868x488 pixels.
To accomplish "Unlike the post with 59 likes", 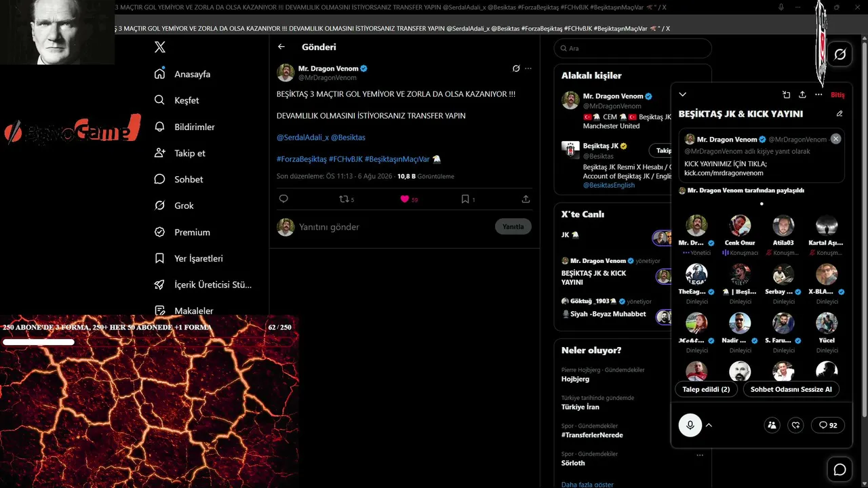I will [409, 199].
